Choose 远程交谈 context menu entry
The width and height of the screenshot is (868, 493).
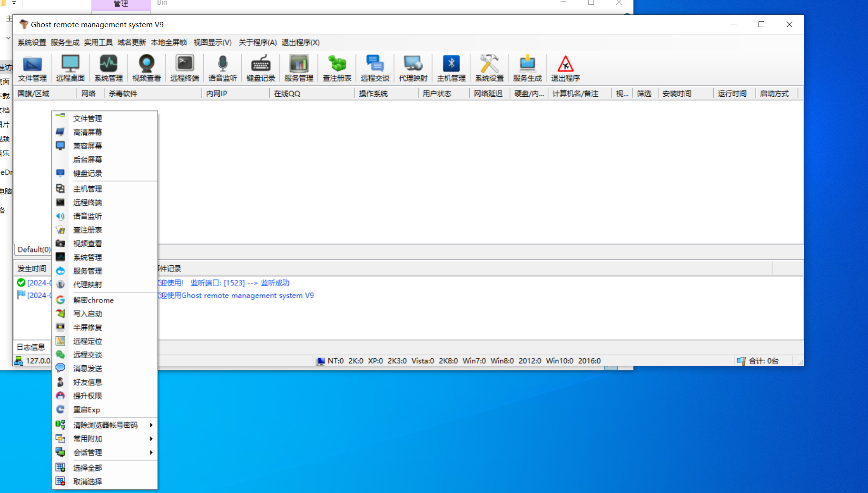click(x=105, y=355)
